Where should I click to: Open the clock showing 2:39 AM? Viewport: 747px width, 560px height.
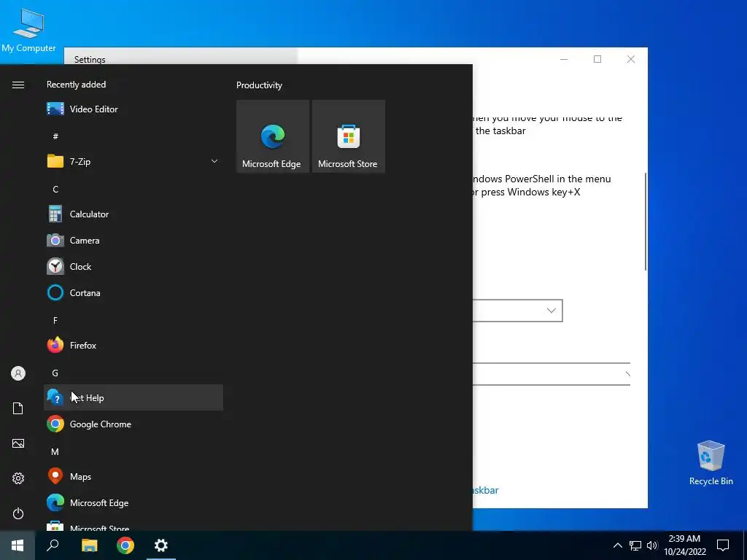(x=684, y=545)
